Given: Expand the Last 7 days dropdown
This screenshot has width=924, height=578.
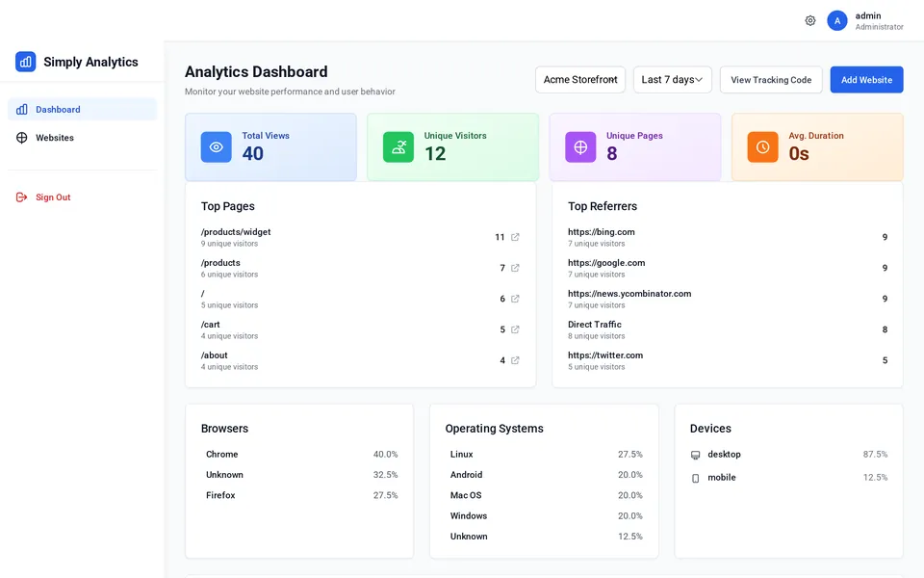Looking at the screenshot, I should pos(673,80).
